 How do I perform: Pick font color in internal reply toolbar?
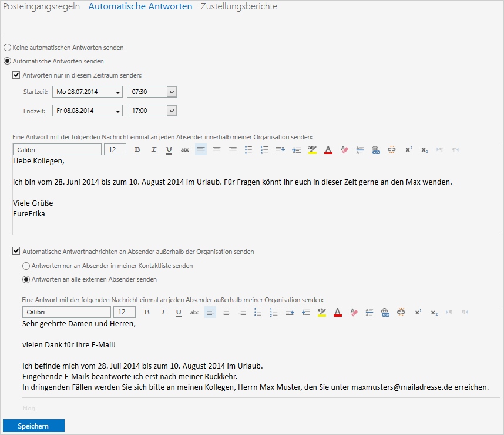[328, 150]
